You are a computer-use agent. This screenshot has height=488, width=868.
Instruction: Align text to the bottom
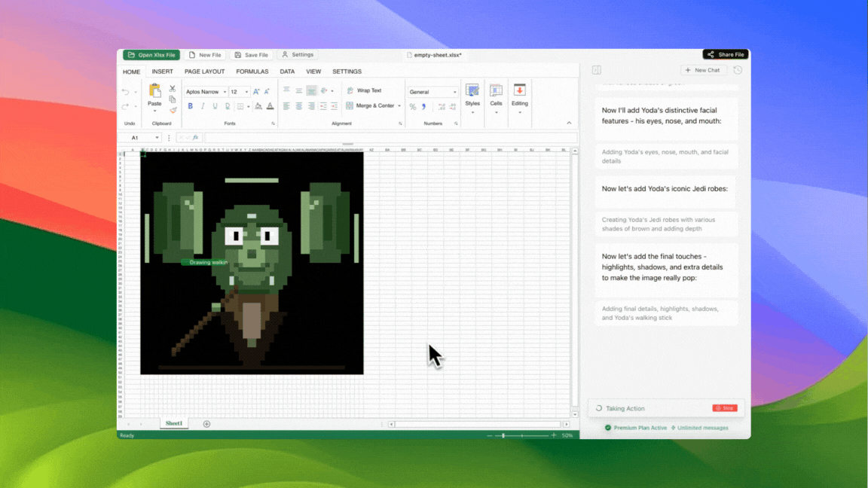click(x=311, y=90)
